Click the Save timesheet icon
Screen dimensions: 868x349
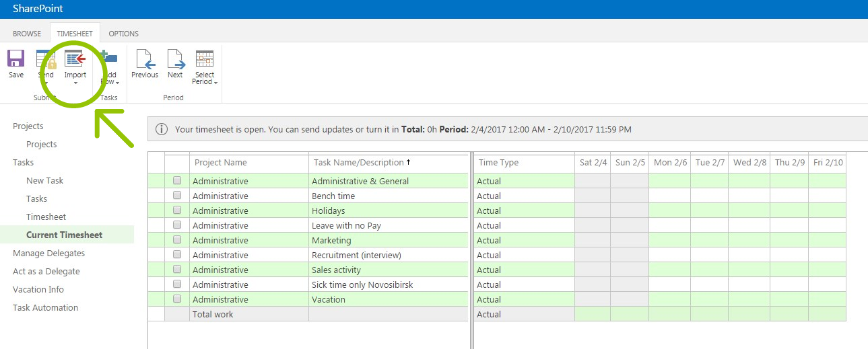click(16, 59)
